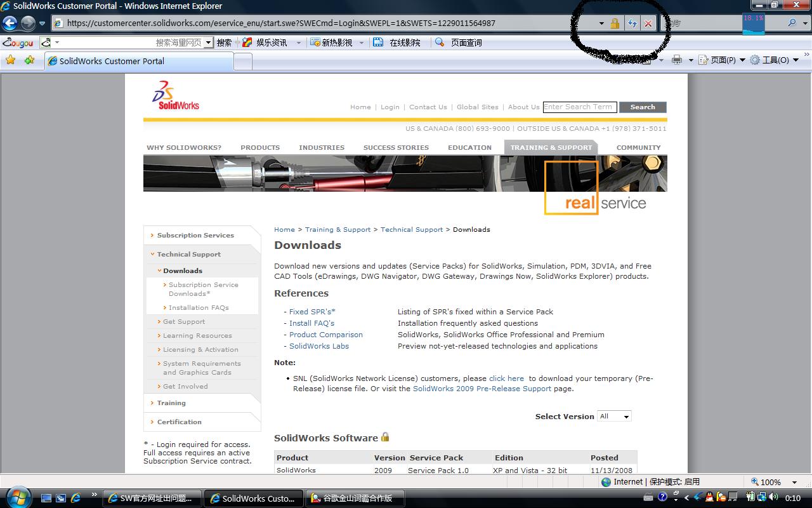Screen dimensions: 812x508
Task: Open the WHY SOLIDWORKS? navigation tab
Action: pyautogui.click(x=184, y=147)
